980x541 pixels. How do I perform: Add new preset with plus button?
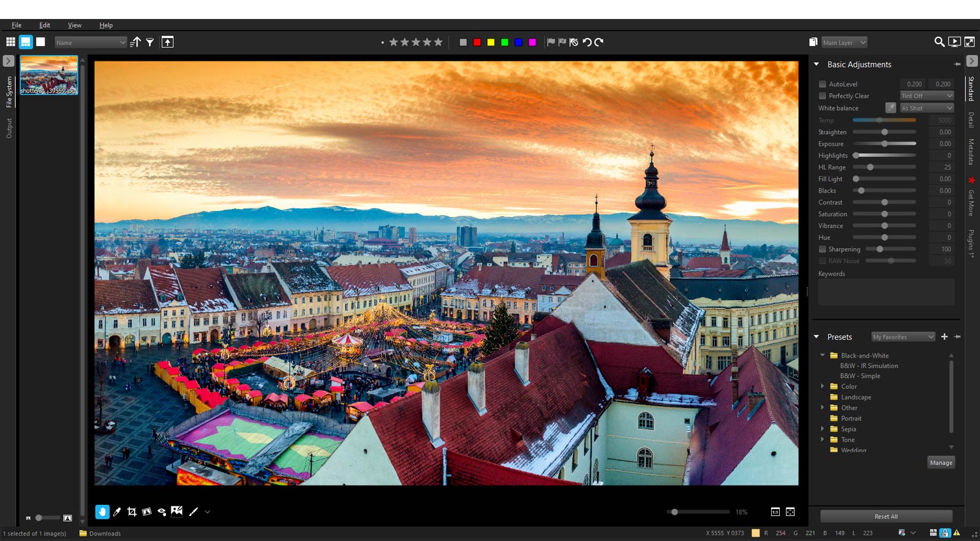[x=944, y=336]
